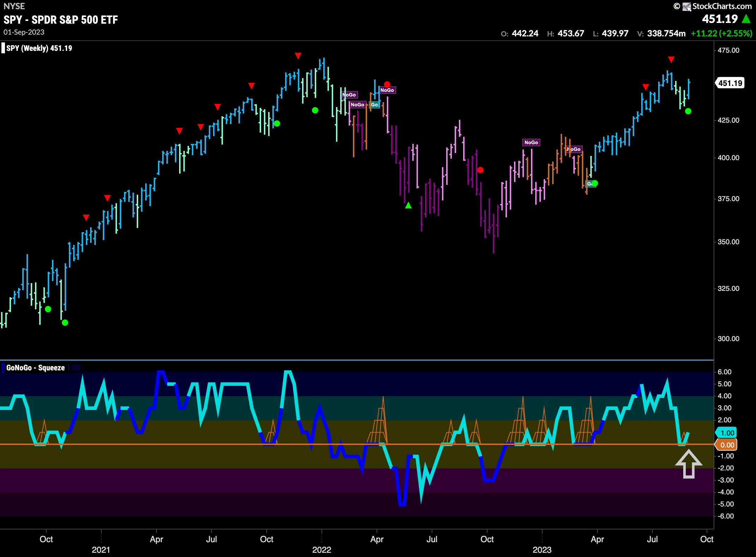Click the -6.00 oscillator axis label
Image resolution: width=756 pixels, height=557 pixels.
726,516
